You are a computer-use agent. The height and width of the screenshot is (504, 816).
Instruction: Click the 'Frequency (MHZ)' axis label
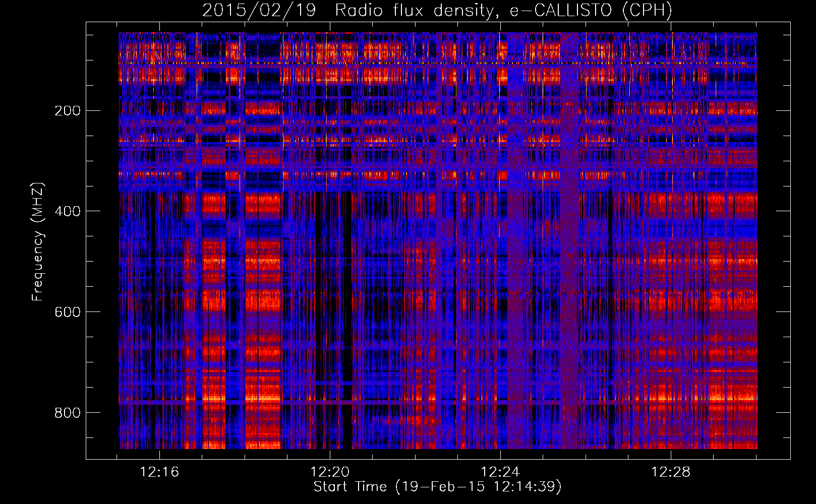(x=38, y=241)
